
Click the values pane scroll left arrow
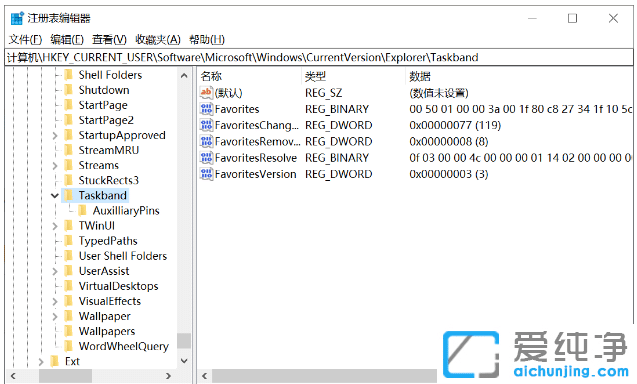(x=205, y=376)
